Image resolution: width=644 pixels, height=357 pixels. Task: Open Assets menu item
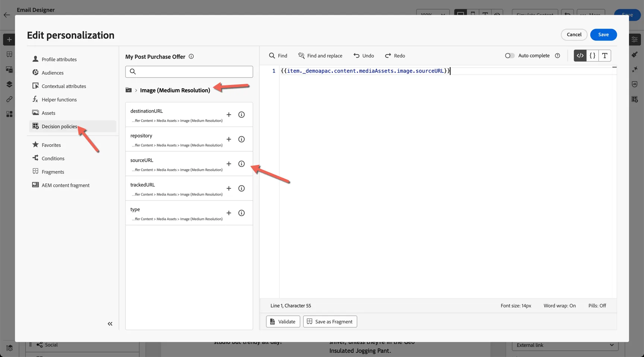(x=73, y=113)
